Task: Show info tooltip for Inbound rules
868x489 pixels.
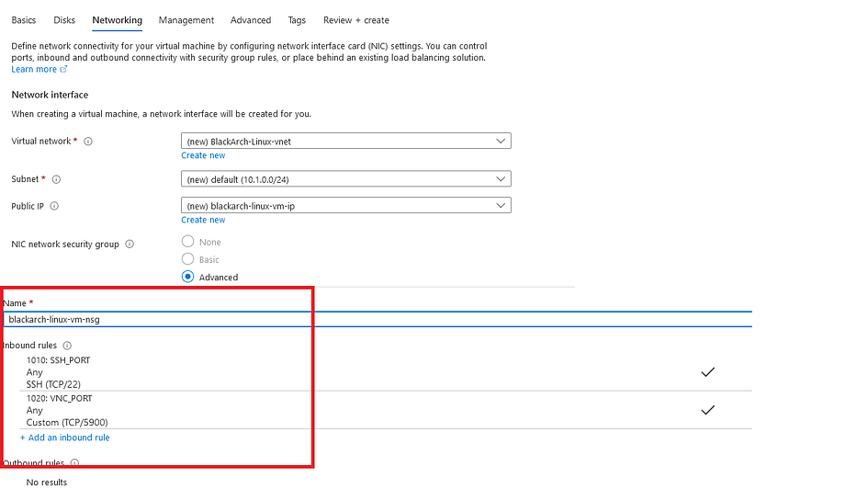Action: [67, 346]
